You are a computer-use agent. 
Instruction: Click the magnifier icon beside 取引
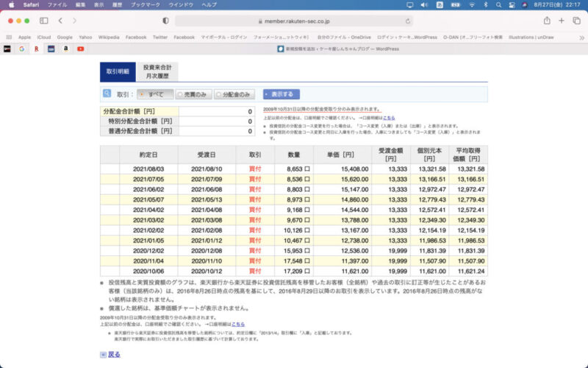click(107, 93)
